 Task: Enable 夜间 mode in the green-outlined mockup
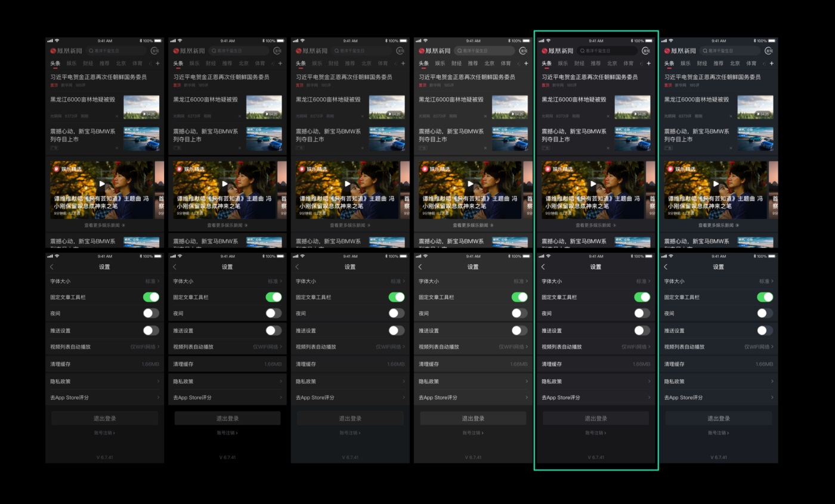click(642, 313)
